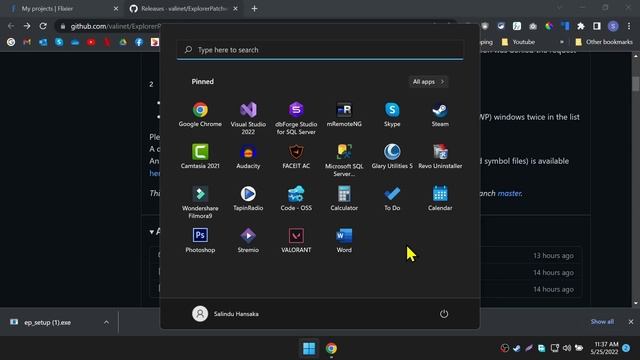Switch to Releases ExplorerPatcher tab
Screen dimensions: 640x360
pos(183,9)
